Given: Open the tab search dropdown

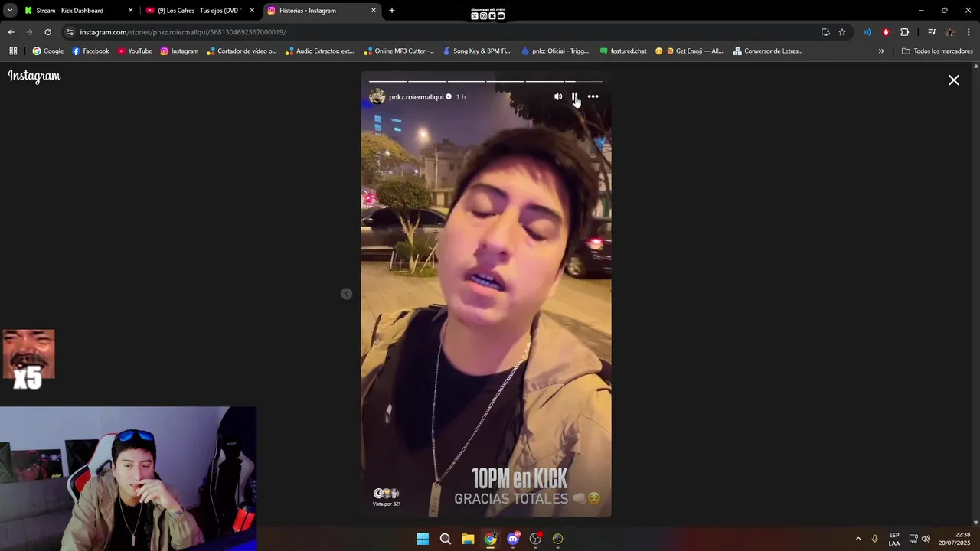Looking at the screenshot, I should click(10, 11).
